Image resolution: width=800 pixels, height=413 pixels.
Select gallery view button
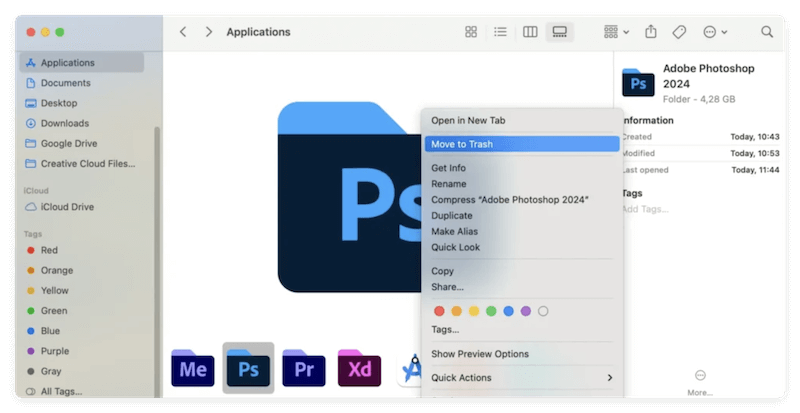(560, 32)
